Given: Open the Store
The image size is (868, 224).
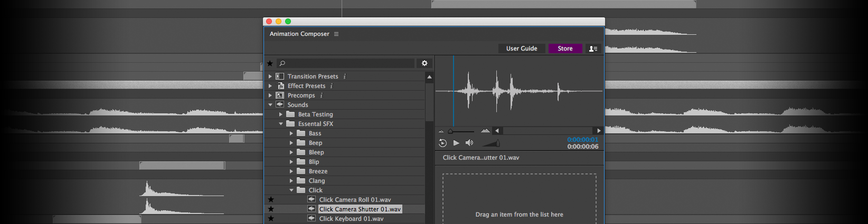Looking at the screenshot, I should (x=565, y=48).
